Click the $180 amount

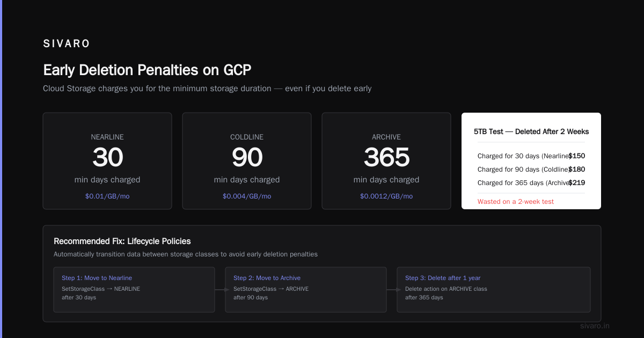pos(577,170)
